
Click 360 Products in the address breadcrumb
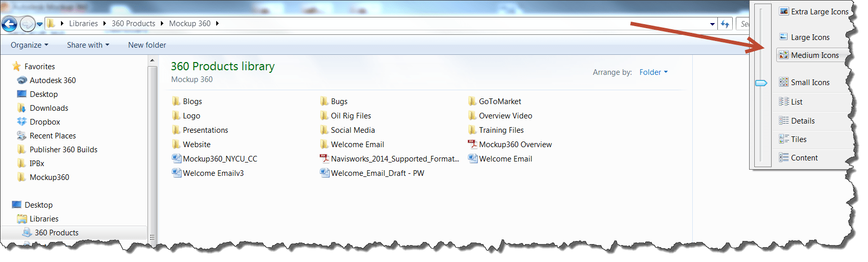pyautogui.click(x=133, y=24)
